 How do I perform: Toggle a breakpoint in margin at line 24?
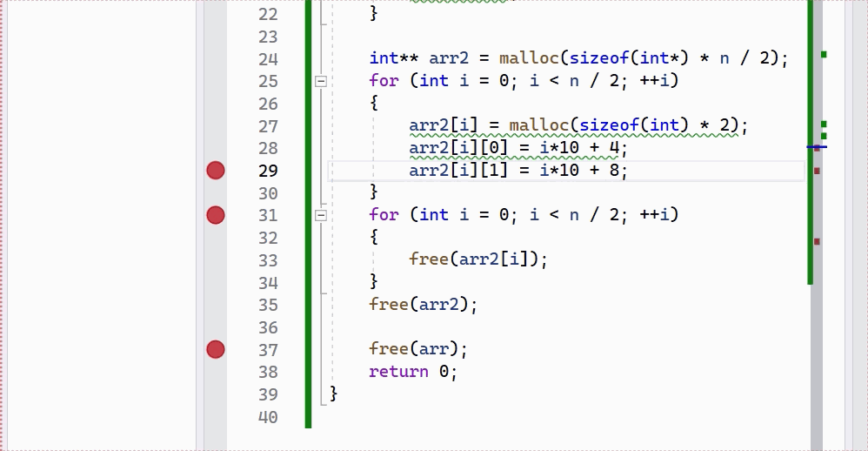click(x=216, y=59)
